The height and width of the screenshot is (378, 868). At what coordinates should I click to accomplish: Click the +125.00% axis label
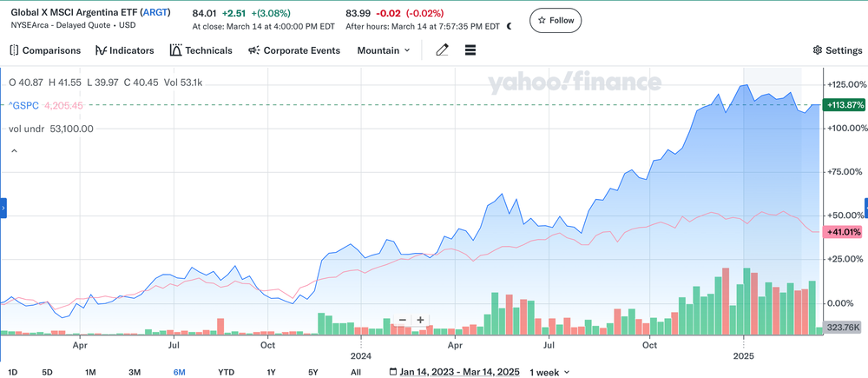[845, 84]
